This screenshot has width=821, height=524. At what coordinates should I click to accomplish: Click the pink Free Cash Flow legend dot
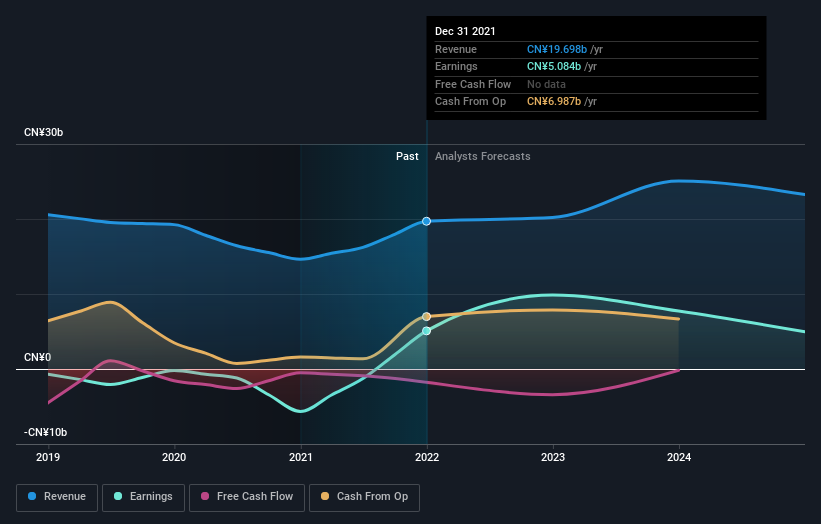pos(205,496)
